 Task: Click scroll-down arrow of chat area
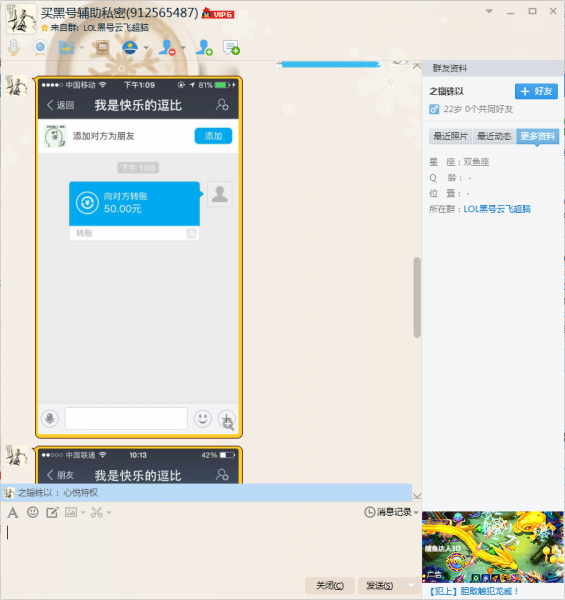point(417,496)
